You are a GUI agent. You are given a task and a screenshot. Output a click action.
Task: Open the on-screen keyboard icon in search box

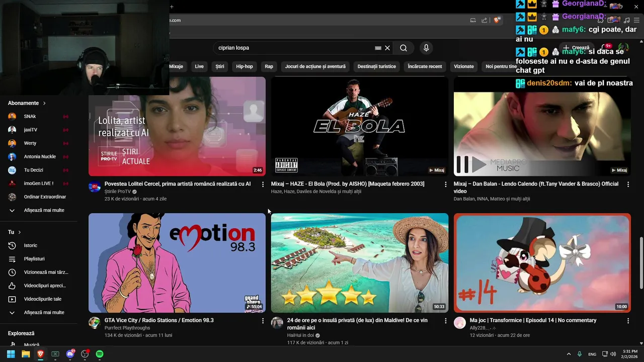378,48
